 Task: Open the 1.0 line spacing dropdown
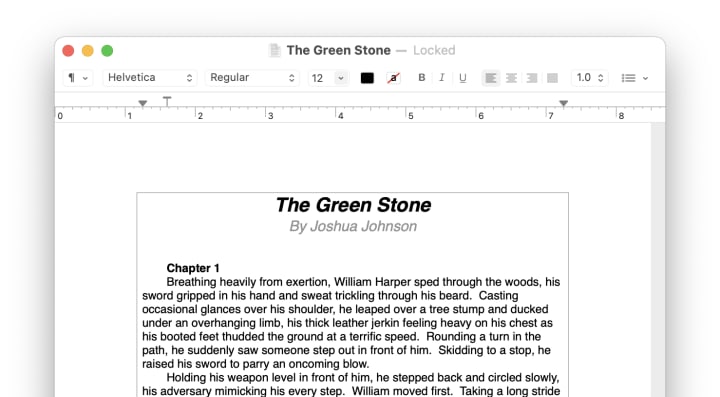point(590,78)
